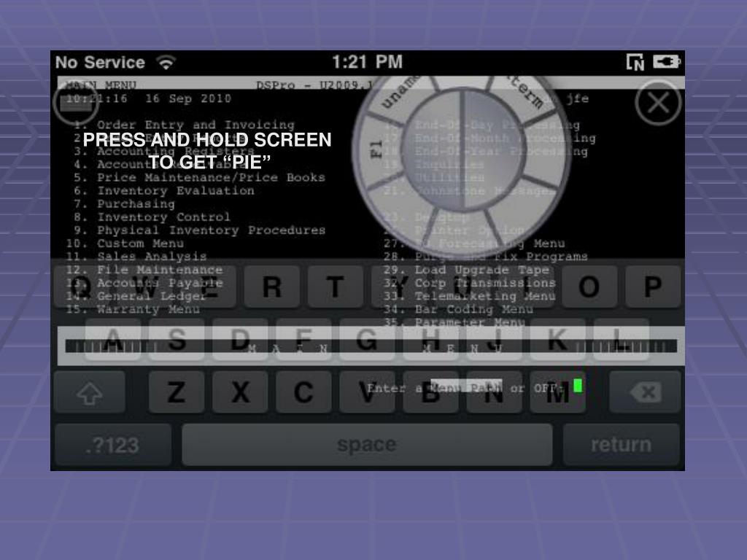Tap "Bar Coding Menu" line
Image resolution: width=747 pixels, height=560 pixels.
click(x=459, y=309)
